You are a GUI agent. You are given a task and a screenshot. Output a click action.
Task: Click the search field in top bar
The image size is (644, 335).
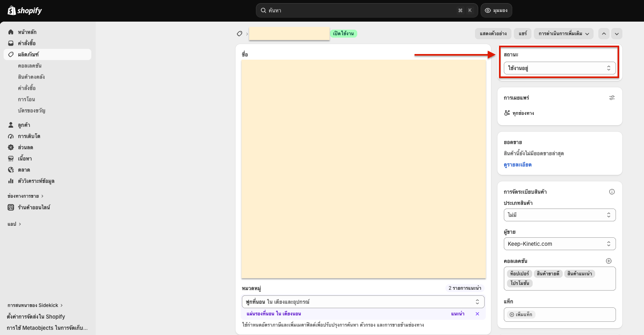point(366,10)
